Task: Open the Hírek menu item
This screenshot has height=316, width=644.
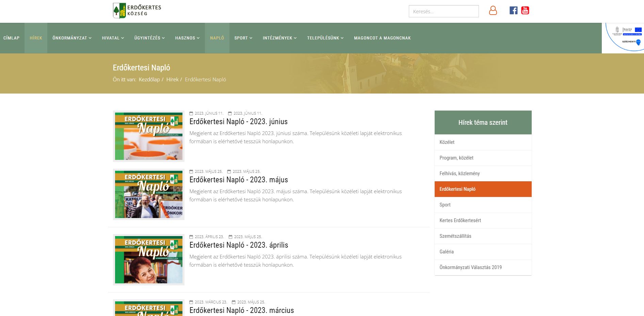Action: point(36,38)
